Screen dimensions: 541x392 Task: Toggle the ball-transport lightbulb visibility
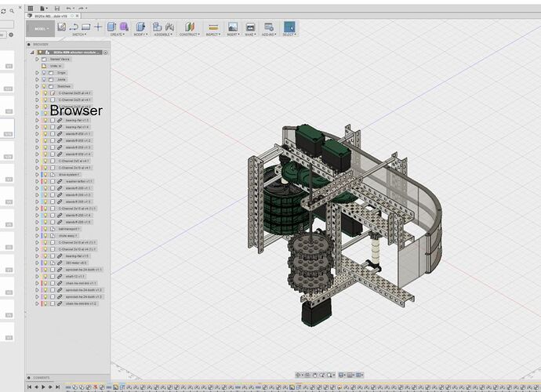click(45, 229)
